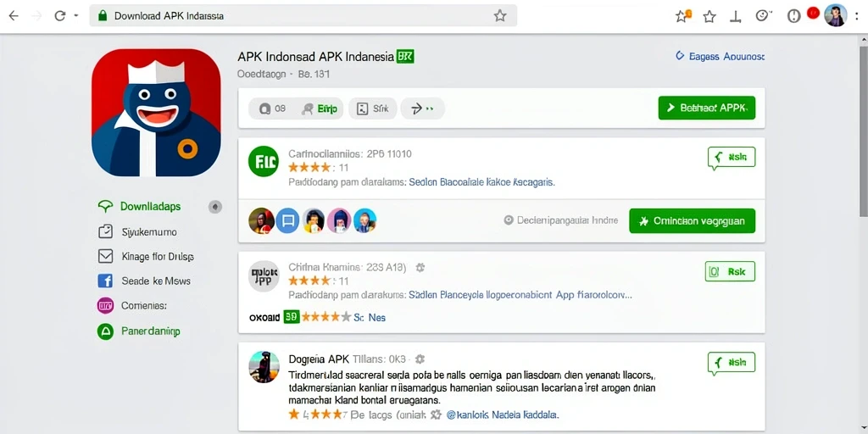This screenshot has height=434, width=868.
Task: Click the Oedtaogn - Be. 131 text
Action: coord(283,74)
